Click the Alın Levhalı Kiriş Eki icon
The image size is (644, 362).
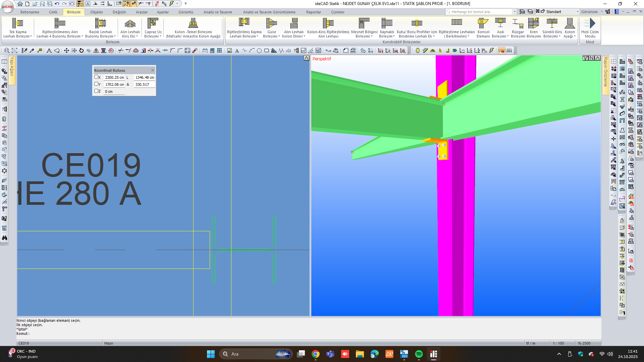[x=130, y=23]
